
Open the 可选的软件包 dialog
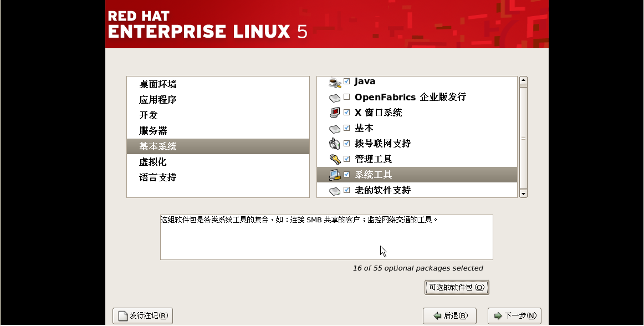click(456, 287)
